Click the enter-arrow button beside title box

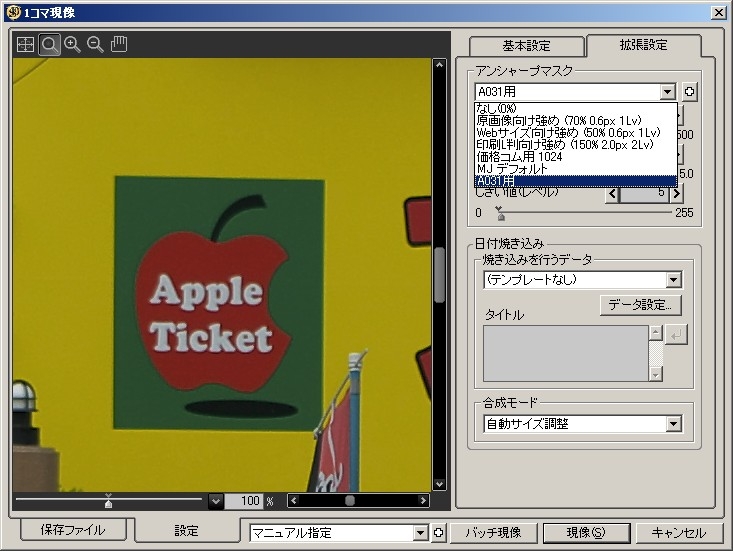tap(676, 334)
